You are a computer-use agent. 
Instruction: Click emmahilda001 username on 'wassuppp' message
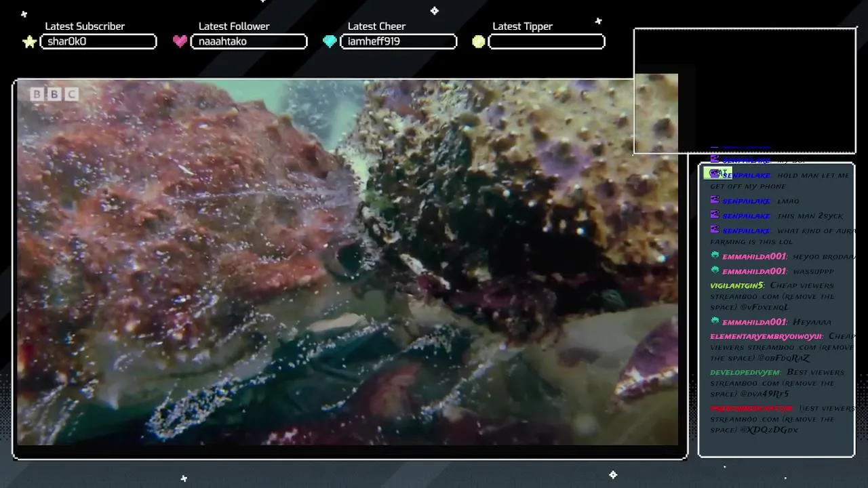pyautogui.click(x=755, y=271)
